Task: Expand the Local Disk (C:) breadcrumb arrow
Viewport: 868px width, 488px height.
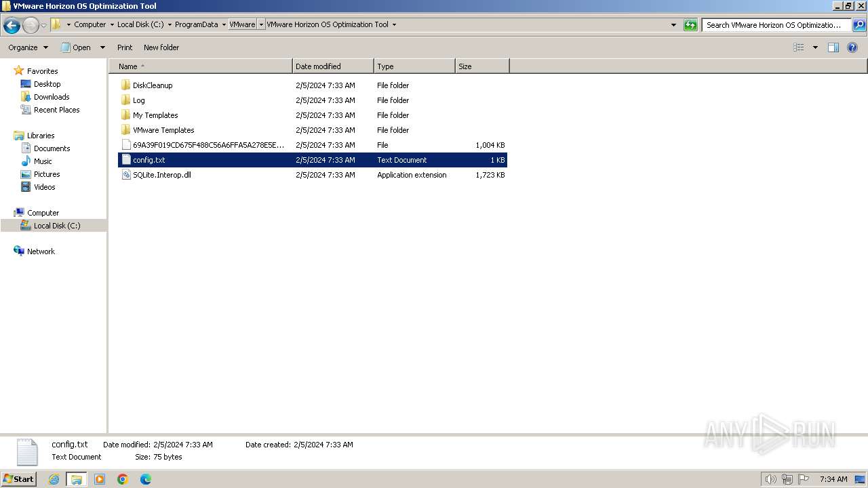Action: pos(170,24)
